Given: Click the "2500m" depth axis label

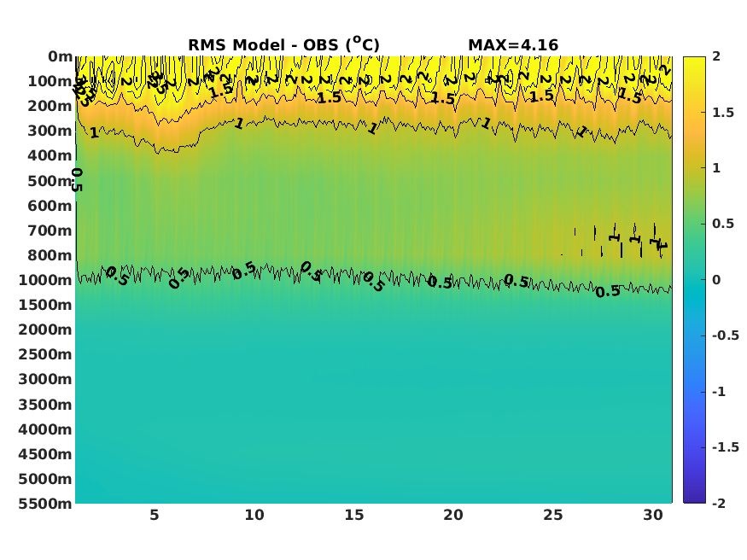Looking at the screenshot, I should (45, 353).
